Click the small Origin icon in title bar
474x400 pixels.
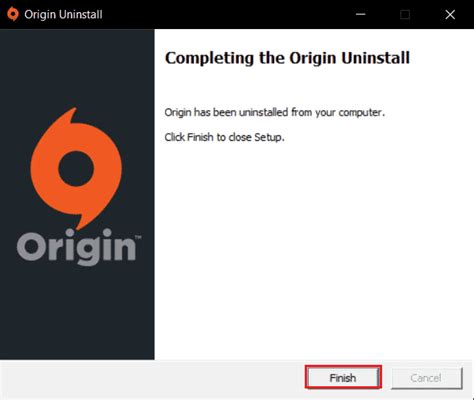coord(13,14)
